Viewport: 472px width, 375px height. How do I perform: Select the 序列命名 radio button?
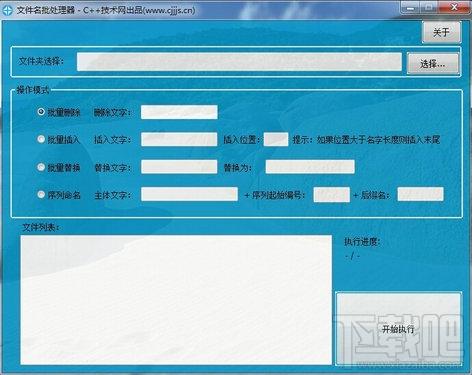(41, 194)
